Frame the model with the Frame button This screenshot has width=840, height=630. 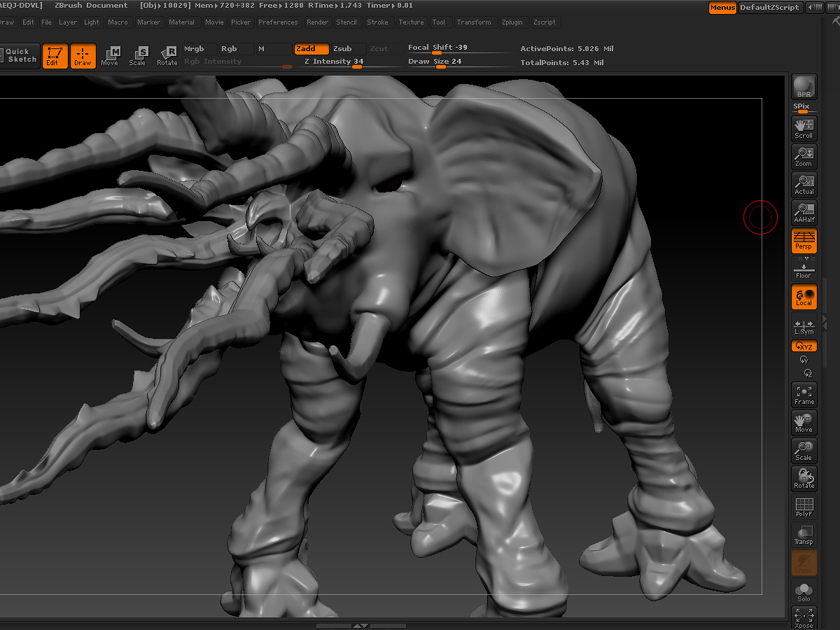804,395
